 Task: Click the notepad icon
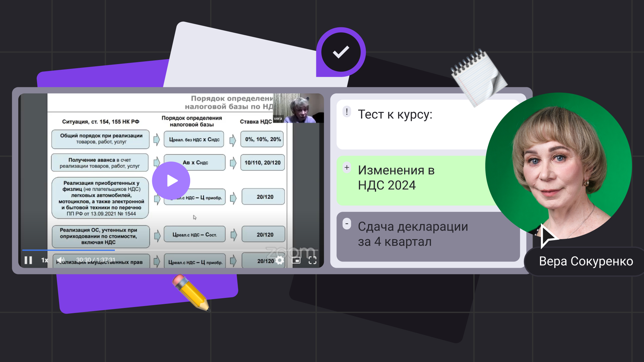[x=478, y=77]
